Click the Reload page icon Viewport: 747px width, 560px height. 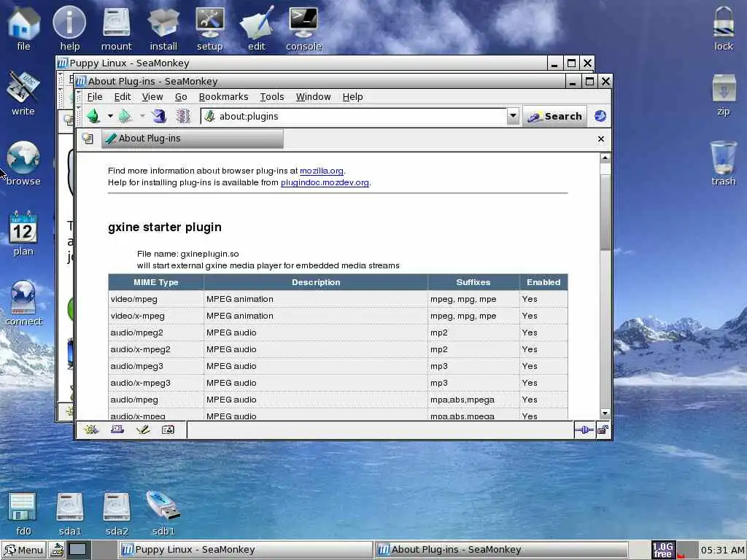click(x=158, y=116)
